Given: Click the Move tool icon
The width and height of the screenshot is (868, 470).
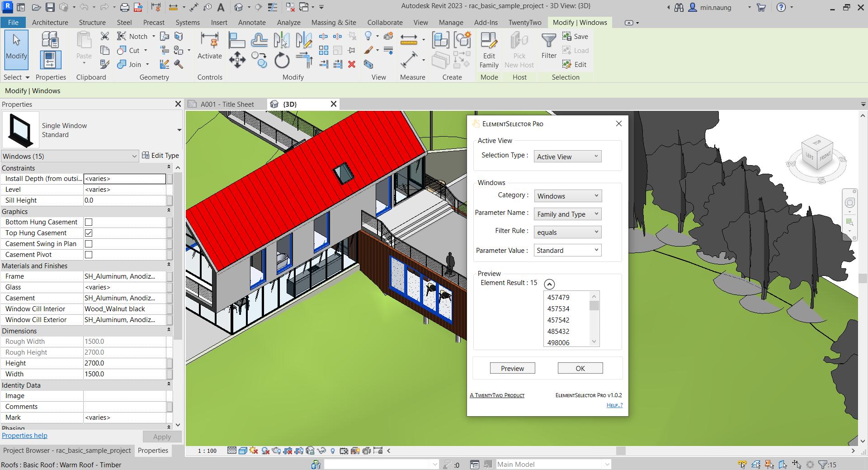Looking at the screenshot, I should tap(237, 60).
